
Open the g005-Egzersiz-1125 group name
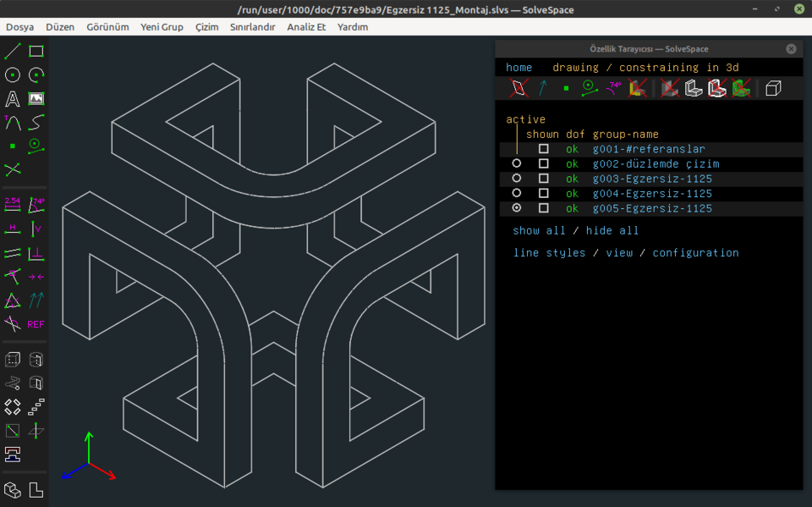[652, 208]
